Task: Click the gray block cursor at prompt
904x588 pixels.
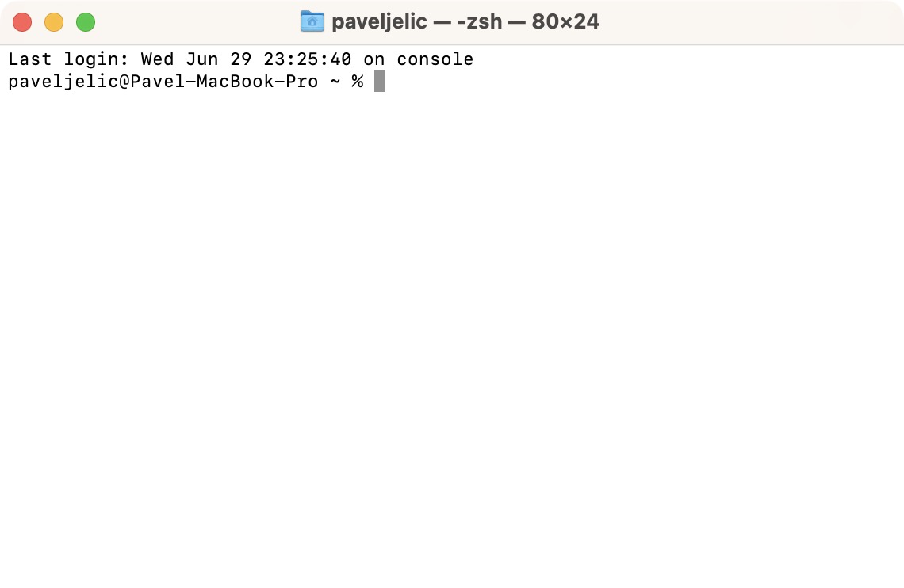Action: pos(379,81)
